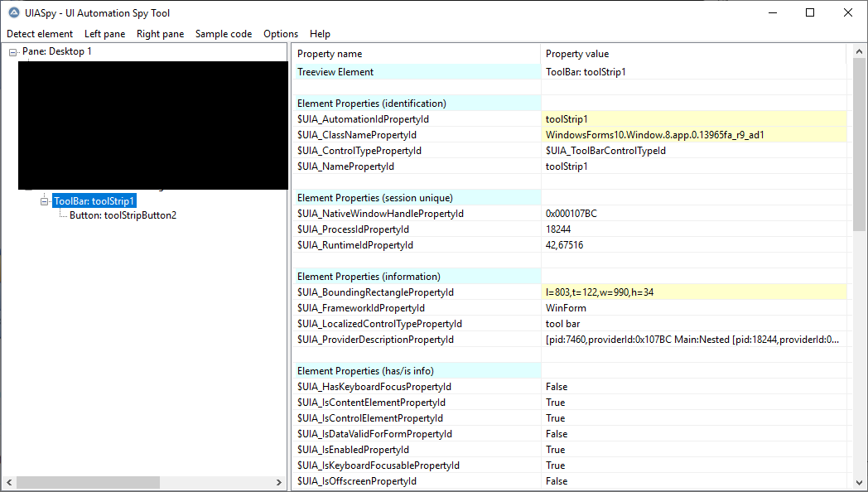
Task: Select the $UIA_HasKeyboardFocusPropertyId row
Action: click(x=570, y=387)
